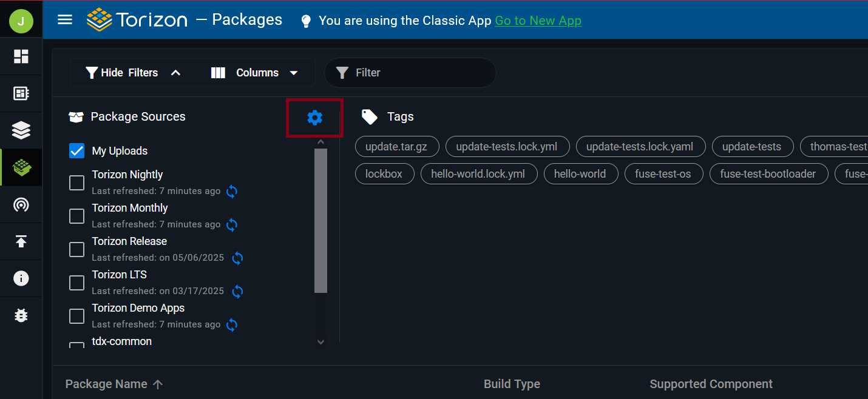Check the Torizon Demo Apps box

pos(76,316)
